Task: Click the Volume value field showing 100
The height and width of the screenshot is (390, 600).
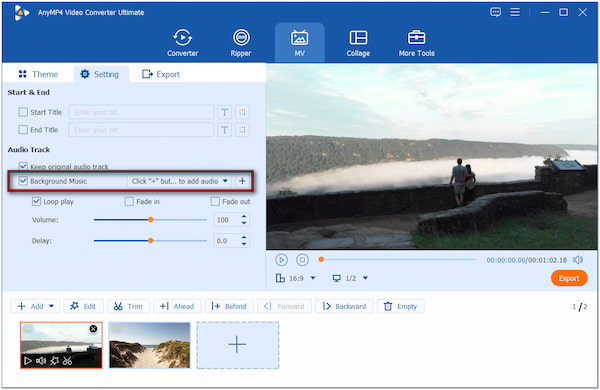Action: [226, 220]
